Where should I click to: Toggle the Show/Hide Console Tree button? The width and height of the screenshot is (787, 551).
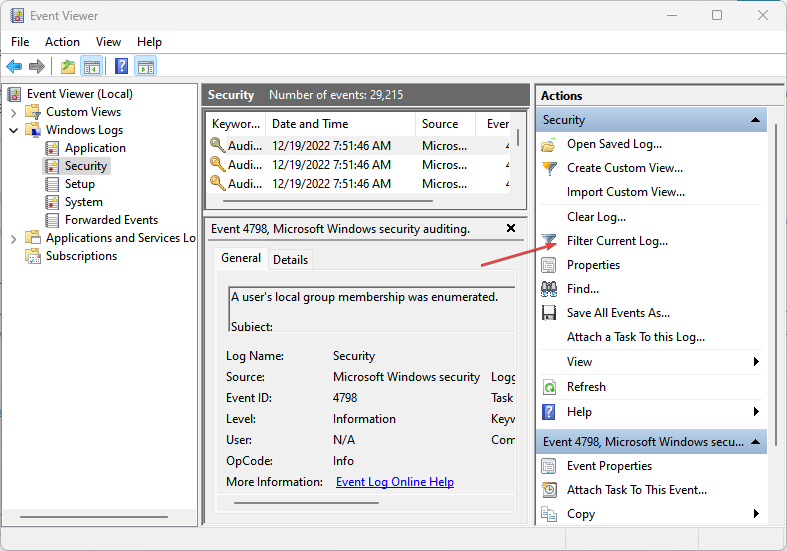pyautogui.click(x=92, y=67)
